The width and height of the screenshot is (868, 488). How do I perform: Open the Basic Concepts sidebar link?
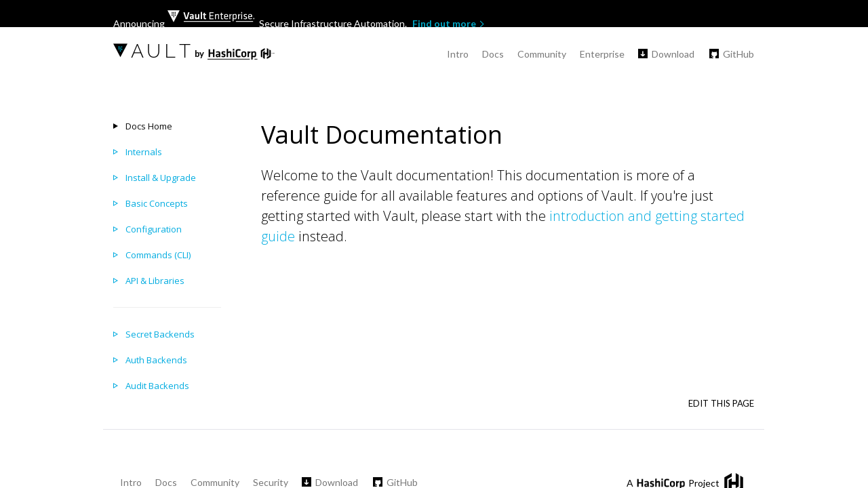click(157, 203)
